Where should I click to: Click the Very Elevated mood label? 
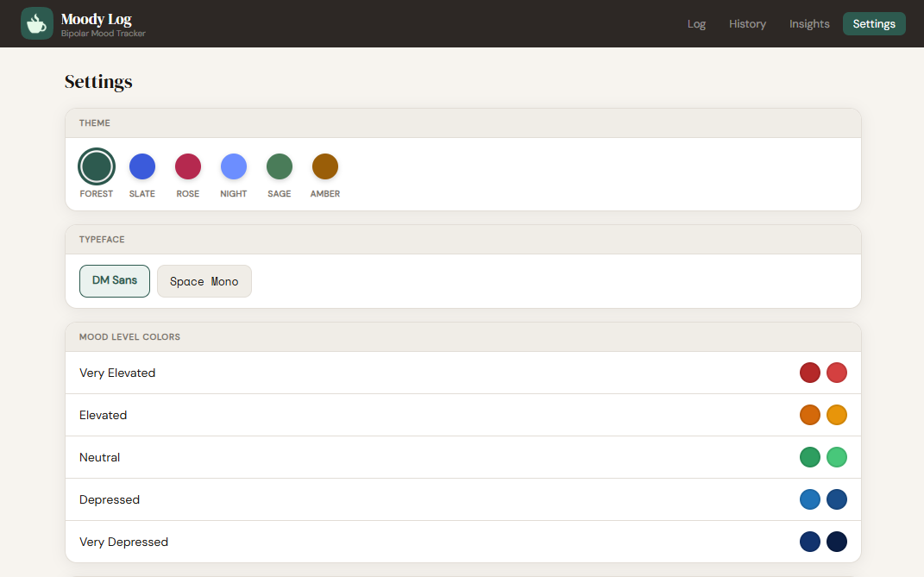(x=117, y=372)
